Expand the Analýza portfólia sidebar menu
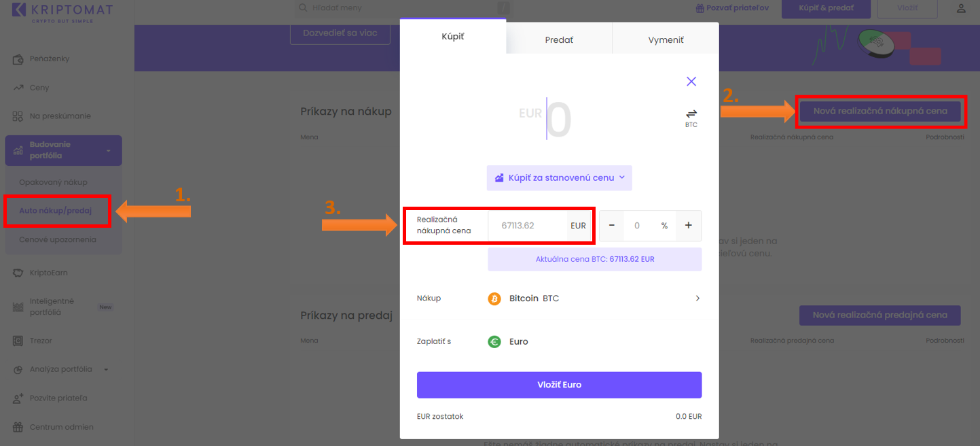 (x=106, y=370)
